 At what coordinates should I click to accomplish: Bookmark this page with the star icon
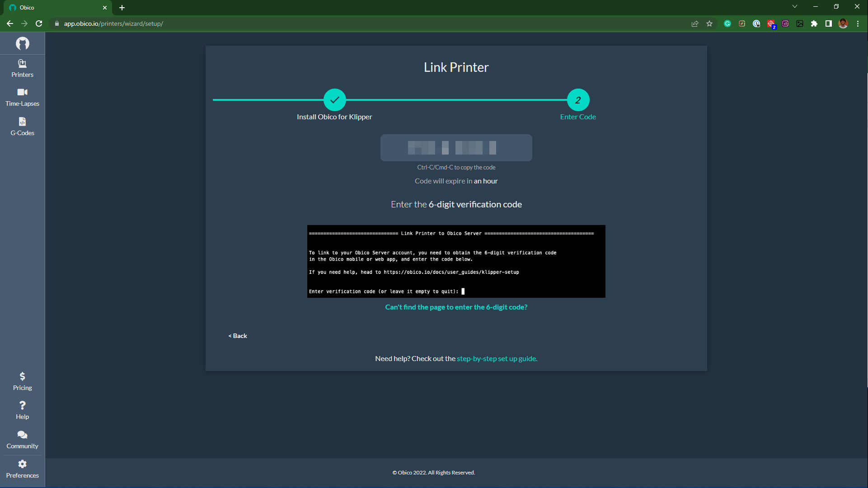tap(709, 23)
